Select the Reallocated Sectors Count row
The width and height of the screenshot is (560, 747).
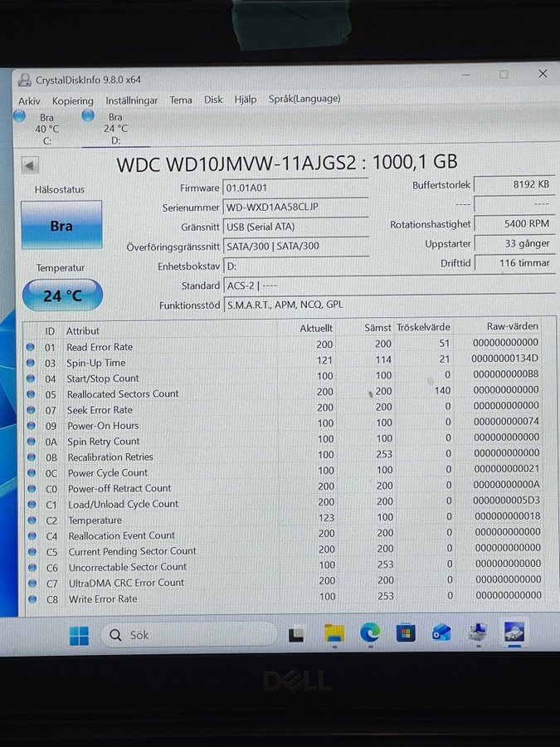click(123, 393)
